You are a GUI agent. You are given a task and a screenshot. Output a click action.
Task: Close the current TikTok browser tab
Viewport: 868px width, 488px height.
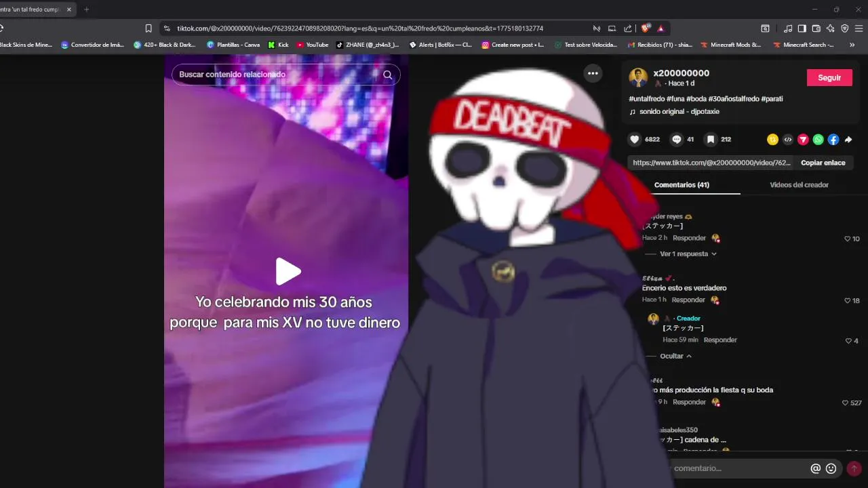[x=68, y=9]
